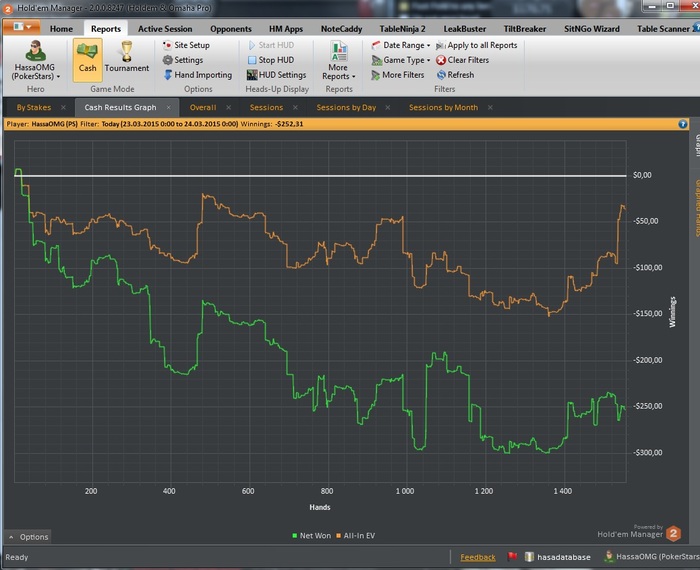Open the Game Type filter dropdown
This screenshot has height=570, width=700.
click(401, 60)
